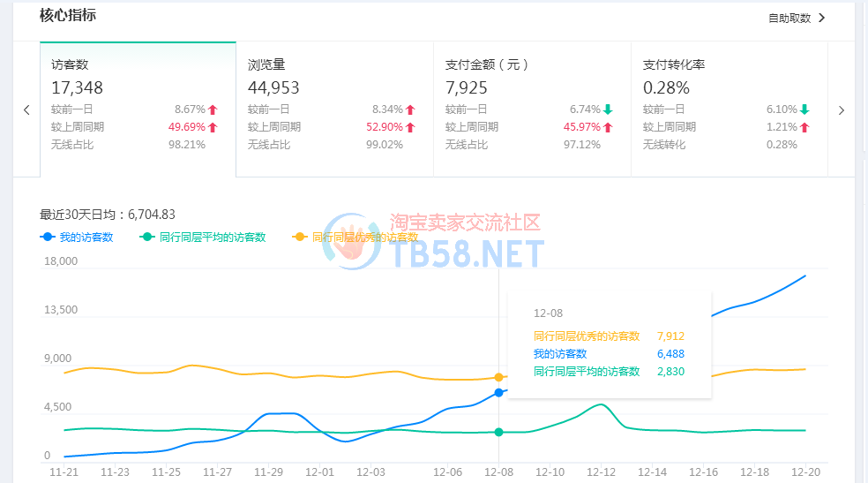Click red up arrow beside 52.90% in 浏览量
The height and width of the screenshot is (483, 868).
(x=410, y=127)
